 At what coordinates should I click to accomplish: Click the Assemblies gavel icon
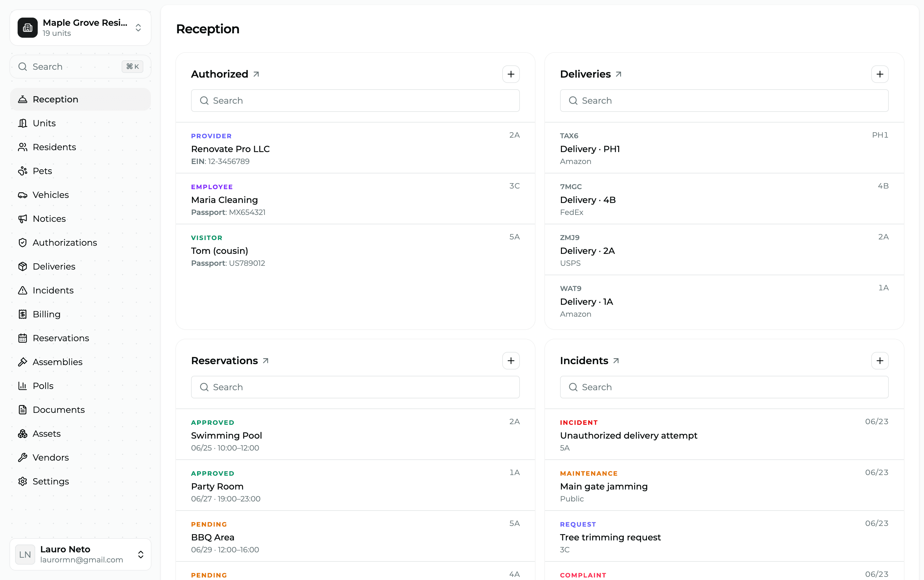coord(23,362)
